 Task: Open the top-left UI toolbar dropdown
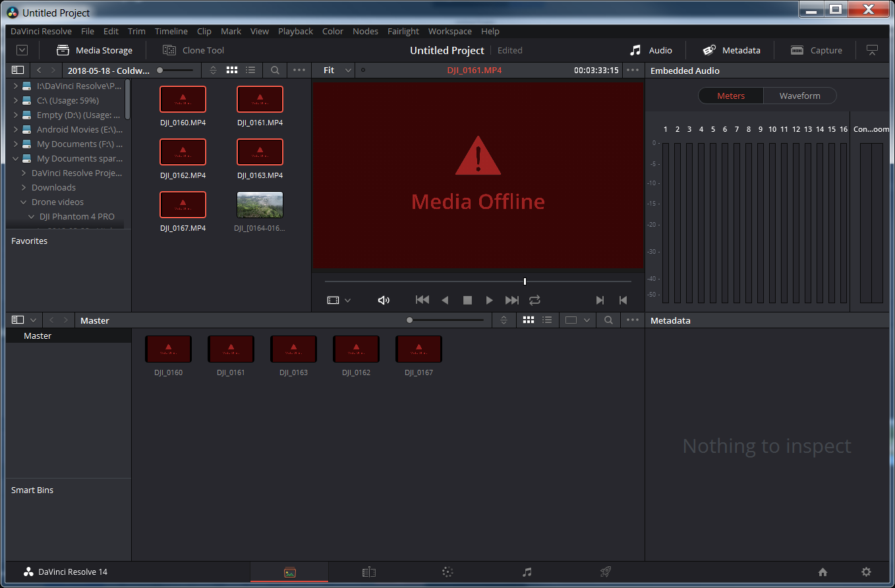pos(22,50)
